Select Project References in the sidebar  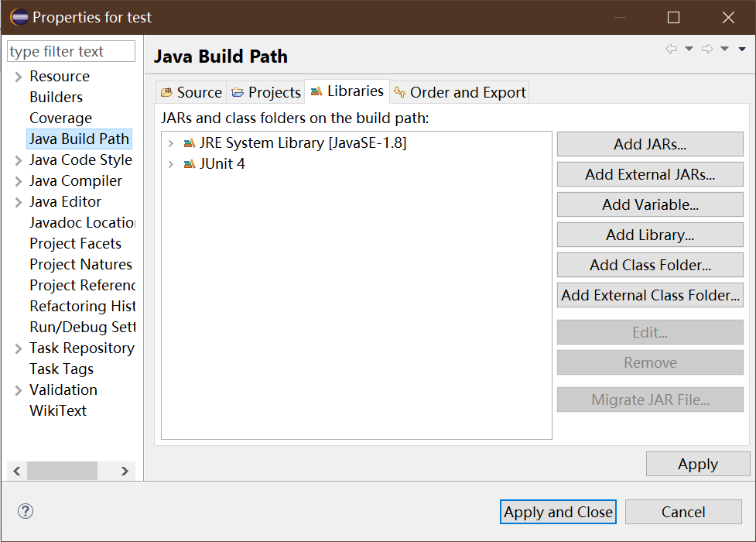[x=82, y=285]
